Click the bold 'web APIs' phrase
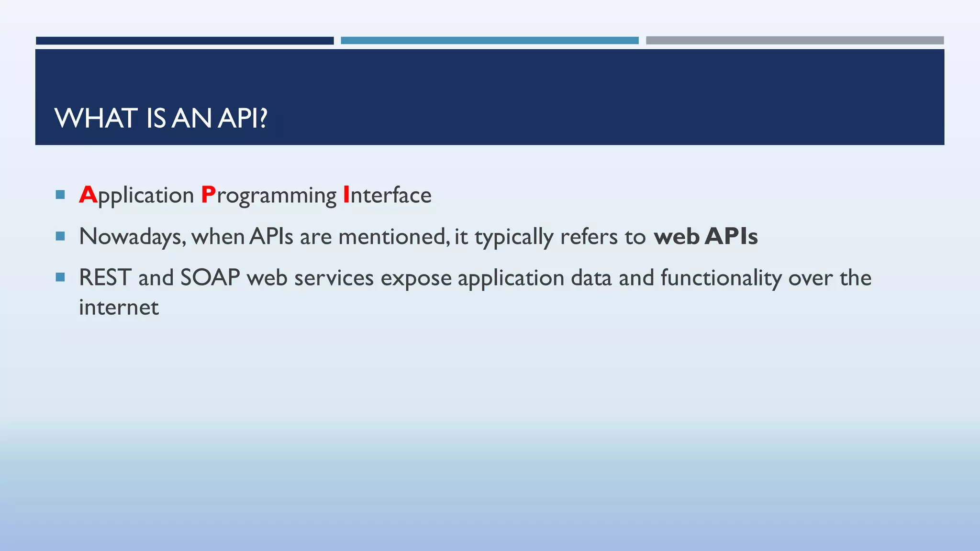980x551 pixels. pyautogui.click(x=706, y=236)
